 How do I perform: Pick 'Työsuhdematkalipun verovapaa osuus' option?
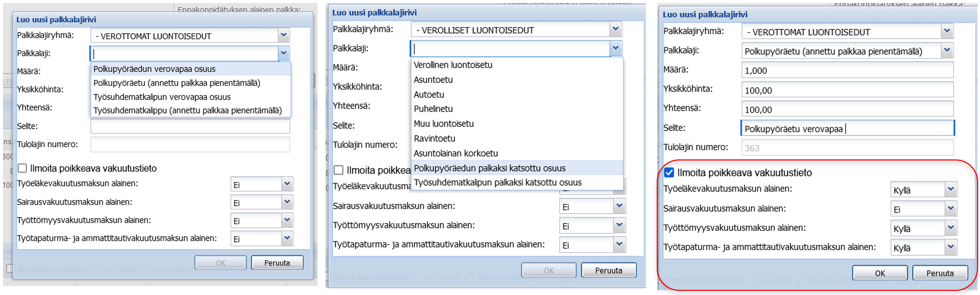coord(191,97)
